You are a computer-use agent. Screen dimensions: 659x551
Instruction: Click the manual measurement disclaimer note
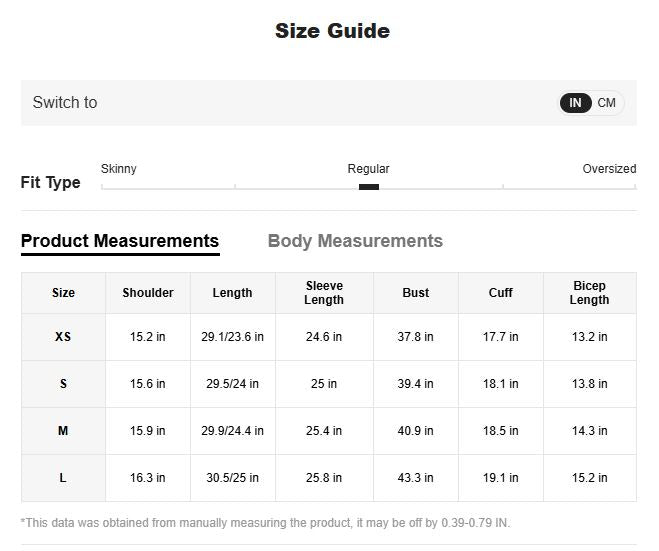tap(265, 523)
